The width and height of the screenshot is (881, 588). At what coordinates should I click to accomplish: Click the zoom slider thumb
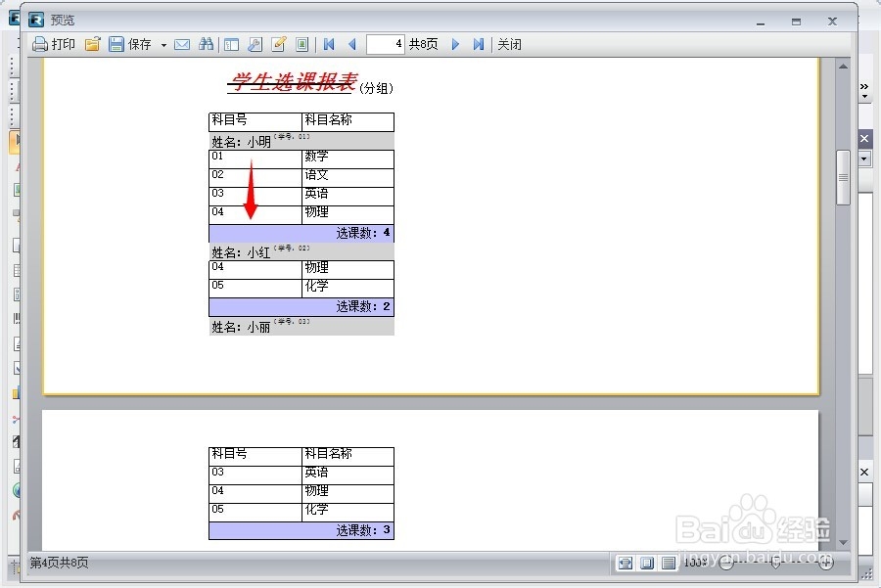[776, 563]
